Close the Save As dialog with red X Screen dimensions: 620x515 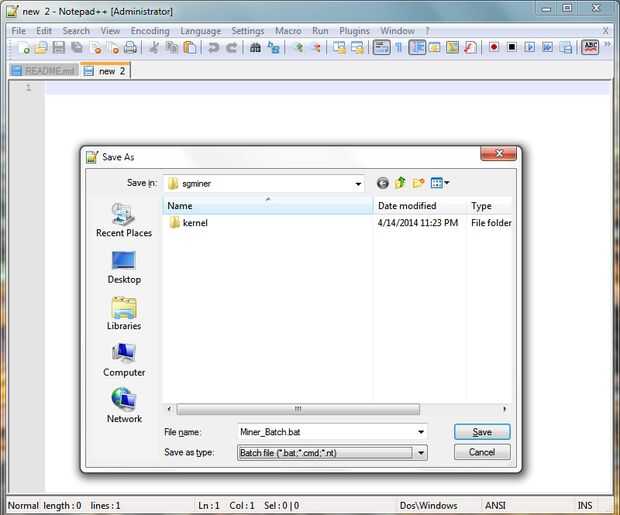pyautogui.click(x=499, y=153)
